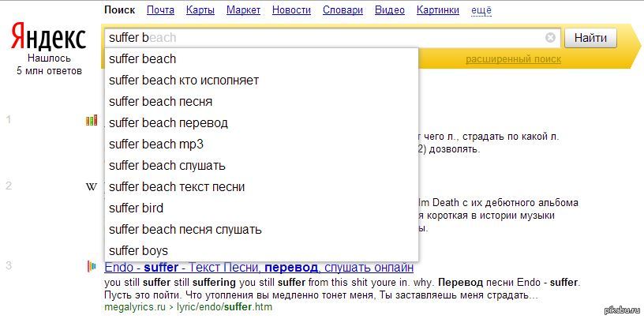The width and height of the screenshot is (644, 319).
Task: Go to the Маркет tab
Action: [x=243, y=10]
